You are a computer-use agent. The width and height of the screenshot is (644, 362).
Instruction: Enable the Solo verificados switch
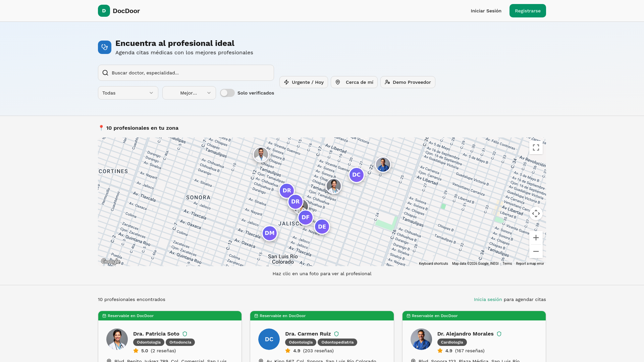tap(227, 93)
